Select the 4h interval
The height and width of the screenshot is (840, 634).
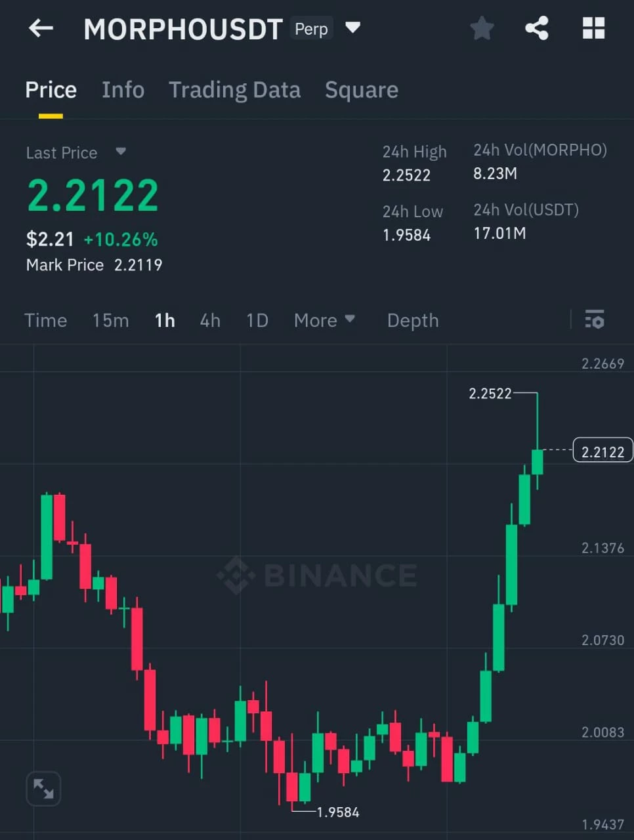tap(210, 320)
